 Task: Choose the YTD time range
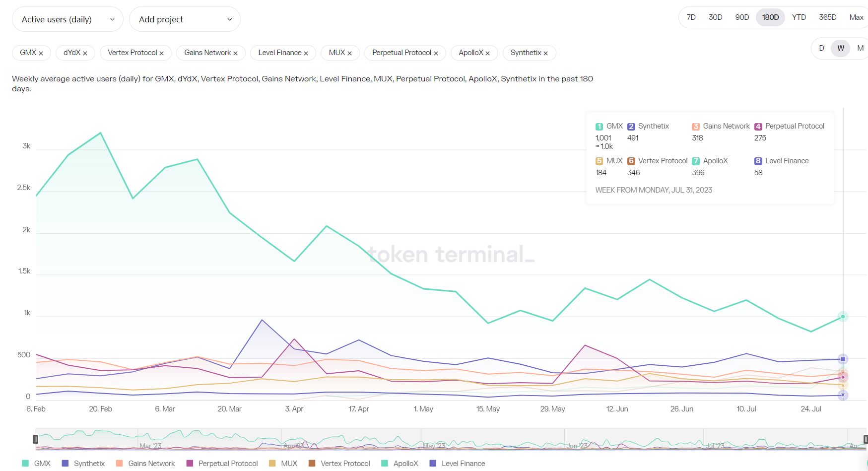pyautogui.click(x=799, y=17)
